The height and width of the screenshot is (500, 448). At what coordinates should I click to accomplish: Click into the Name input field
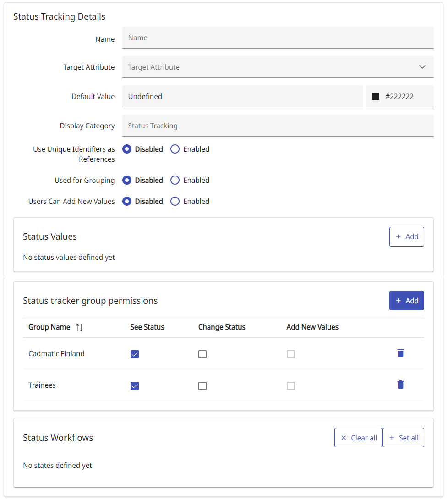pos(278,38)
